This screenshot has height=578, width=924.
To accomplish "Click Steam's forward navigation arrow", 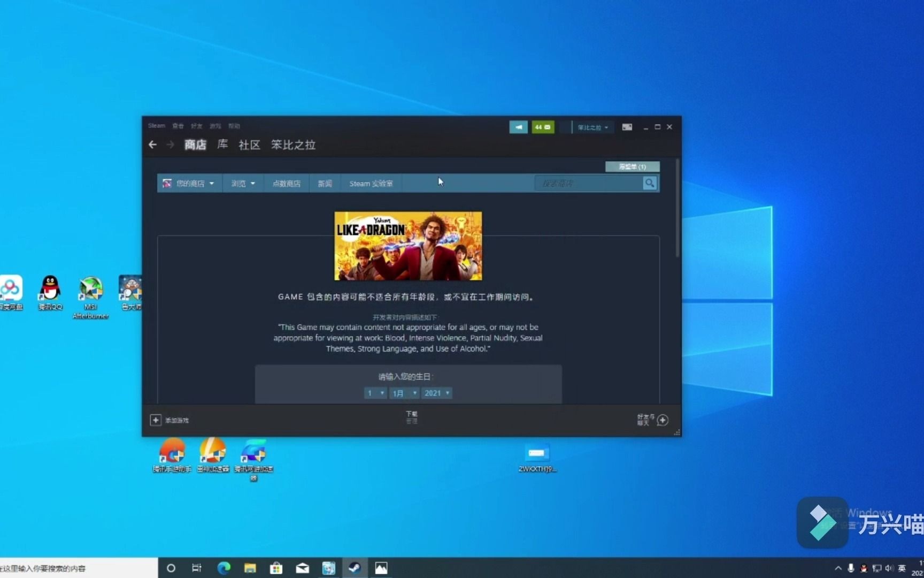I will pos(170,144).
